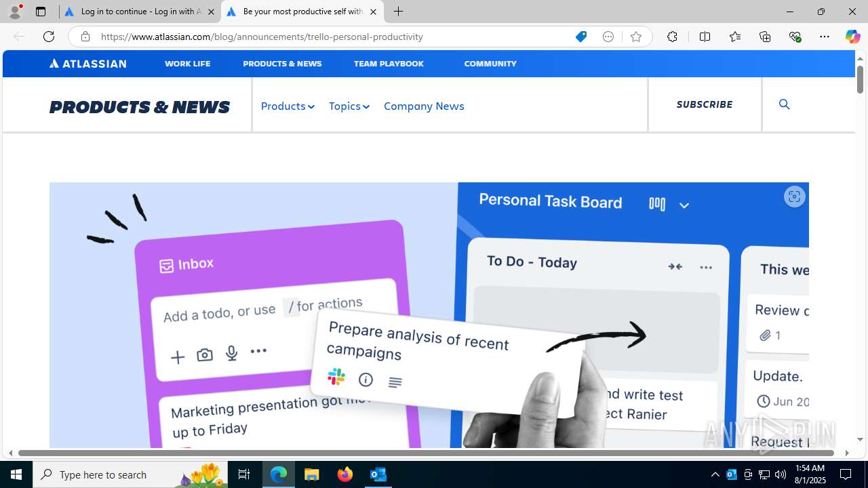Close the Trello productivity tab
Screen dimensions: 868x488
coord(373,12)
